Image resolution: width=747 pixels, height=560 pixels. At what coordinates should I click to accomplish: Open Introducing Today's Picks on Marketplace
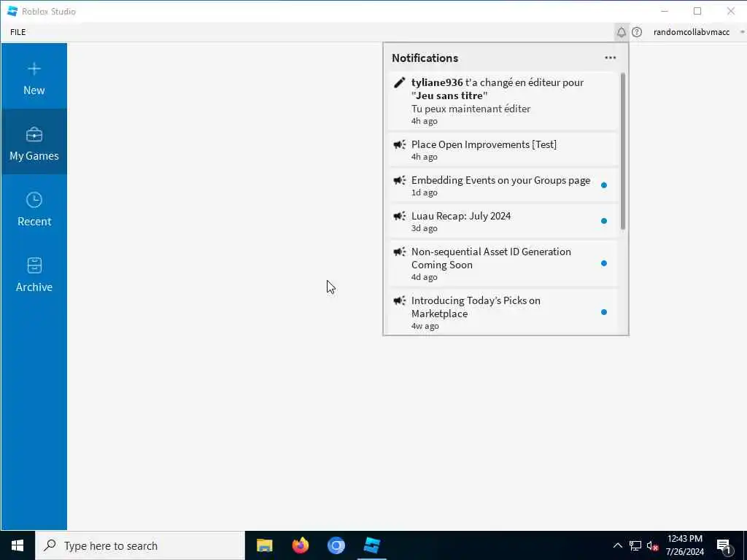point(503,312)
